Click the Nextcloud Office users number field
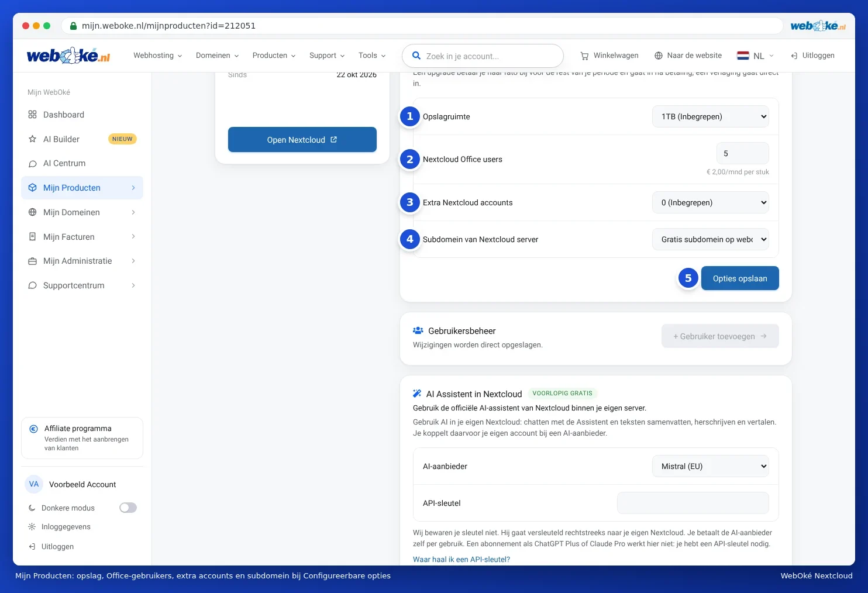The height and width of the screenshot is (593, 868). coord(743,153)
